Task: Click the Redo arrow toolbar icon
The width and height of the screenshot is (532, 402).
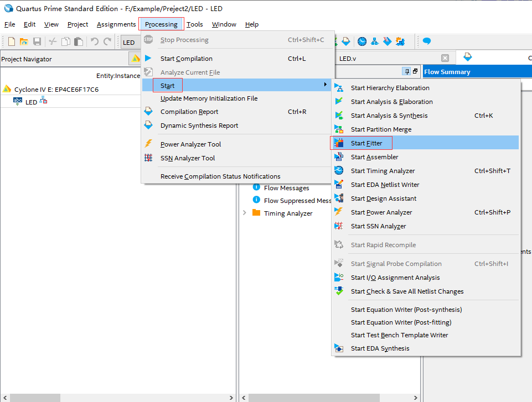Action: coord(107,41)
